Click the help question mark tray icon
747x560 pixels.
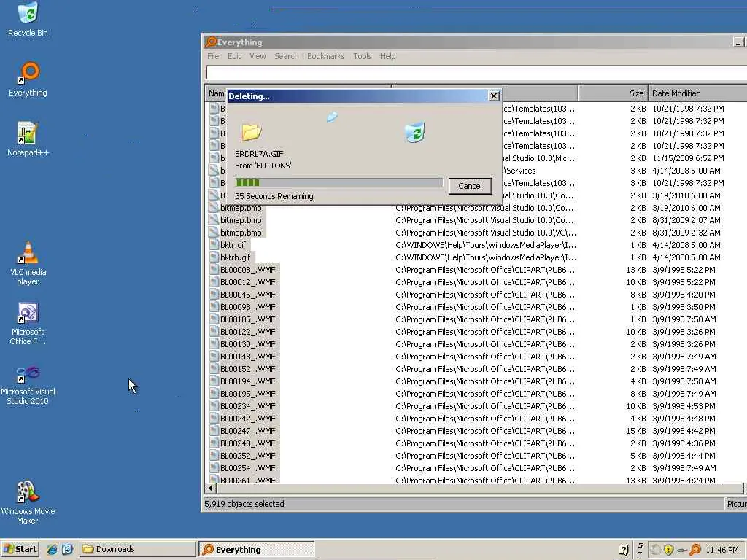click(623, 550)
